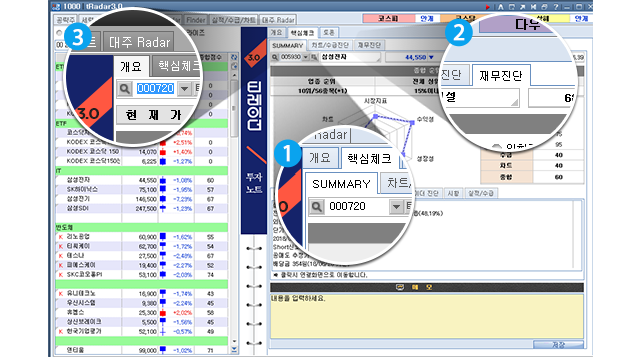Click the font size A icon in title bar
The image size is (640, 360).
[x=500, y=7]
